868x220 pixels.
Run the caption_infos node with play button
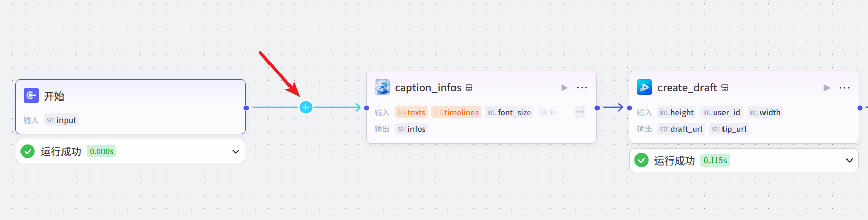[x=564, y=88]
